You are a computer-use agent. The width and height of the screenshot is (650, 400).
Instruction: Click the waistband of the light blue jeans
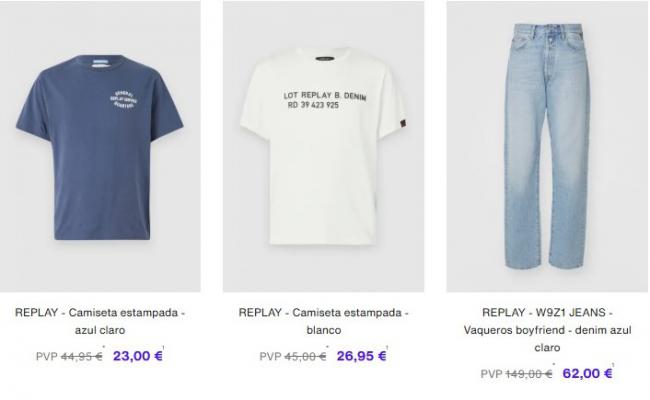pyautogui.click(x=547, y=31)
